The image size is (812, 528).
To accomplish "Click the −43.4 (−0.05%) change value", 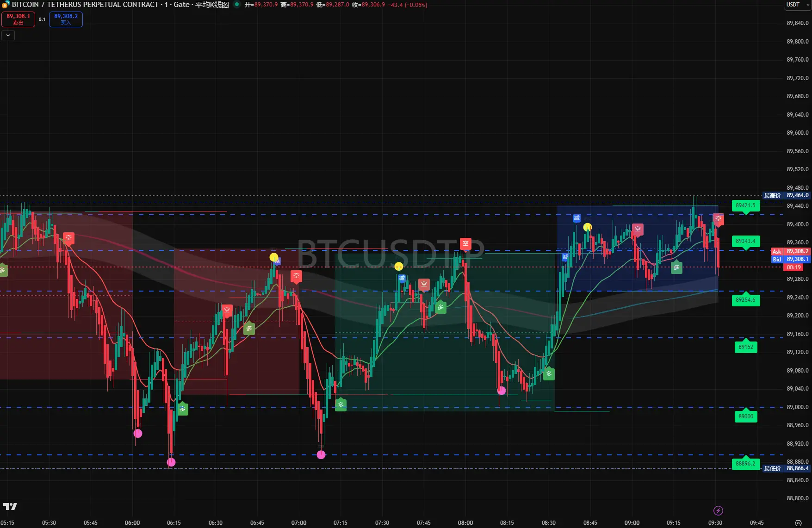I will click(x=408, y=5).
